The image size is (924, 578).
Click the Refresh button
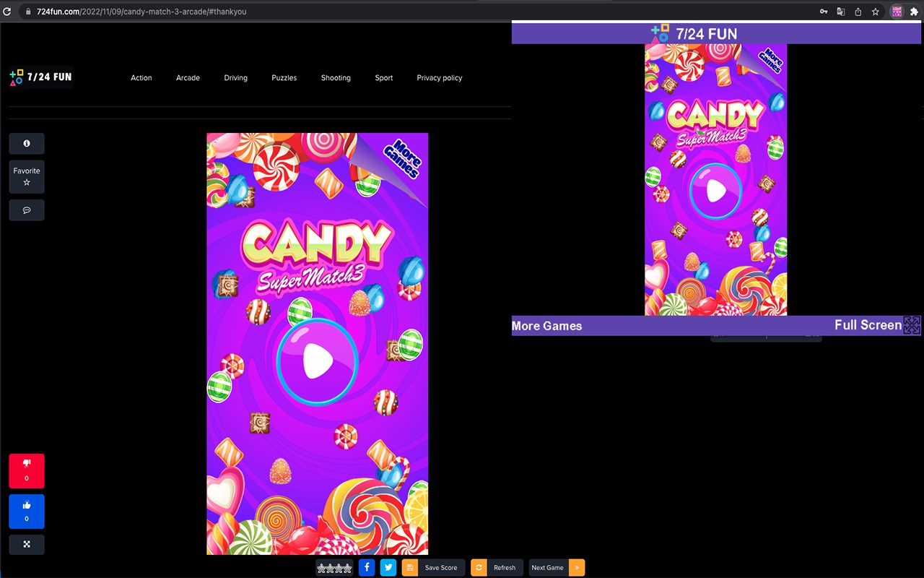coord(497,568)
